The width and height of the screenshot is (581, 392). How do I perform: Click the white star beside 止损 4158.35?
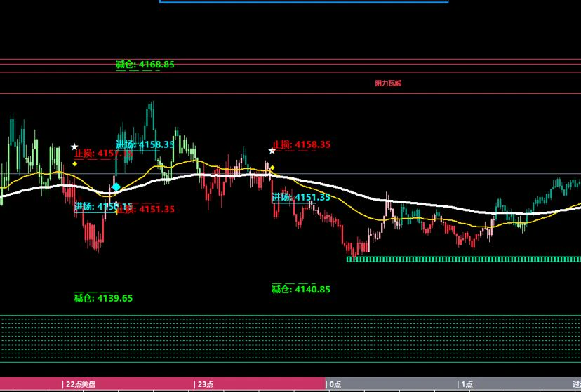click(272, 151)
